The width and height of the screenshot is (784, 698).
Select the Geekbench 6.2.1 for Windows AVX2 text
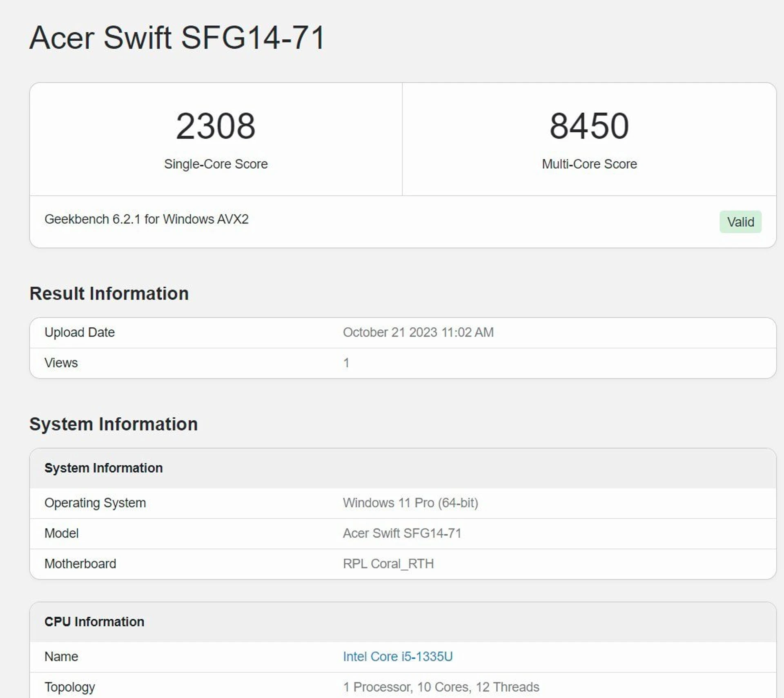146,219
